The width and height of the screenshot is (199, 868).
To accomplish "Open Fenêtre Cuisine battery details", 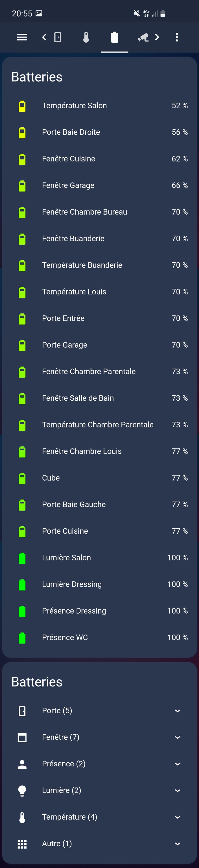I will (99, 159).
